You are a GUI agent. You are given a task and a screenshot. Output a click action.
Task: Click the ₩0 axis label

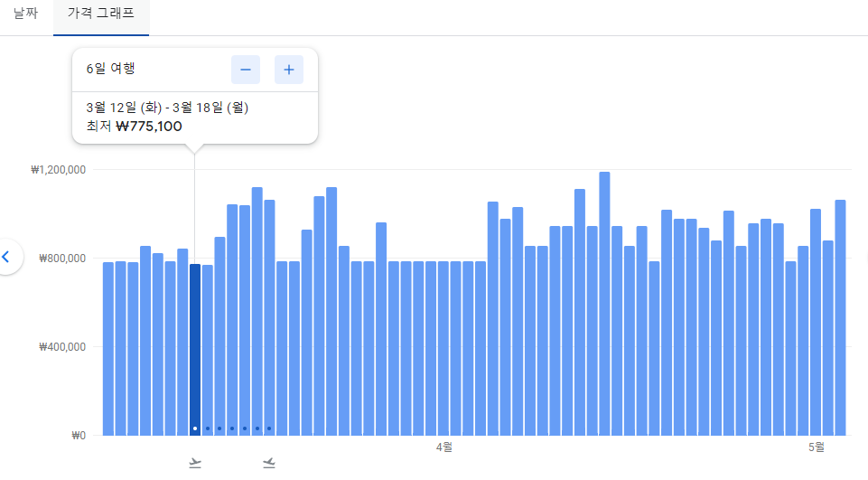pyautogui.click(x=79, y=436)
